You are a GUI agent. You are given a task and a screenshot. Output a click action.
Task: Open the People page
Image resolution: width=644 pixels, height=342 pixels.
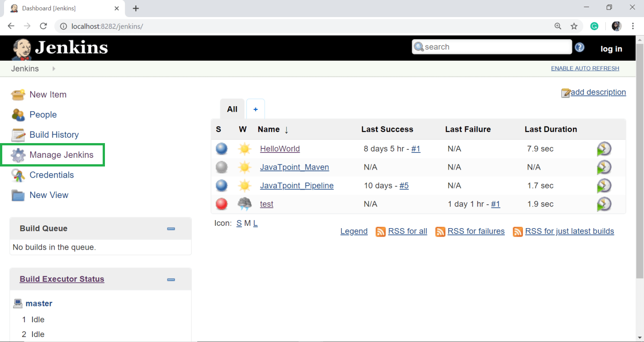tap(43, 115)
